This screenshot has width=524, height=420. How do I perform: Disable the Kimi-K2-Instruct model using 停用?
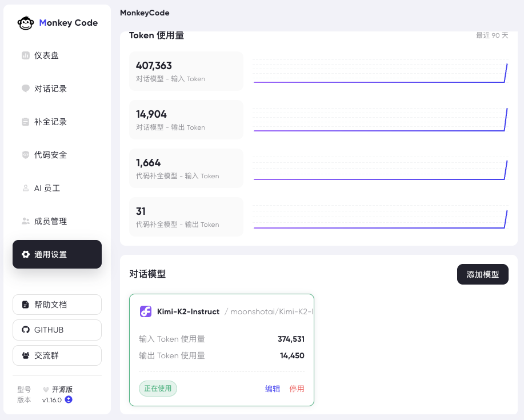click(297, 389)
